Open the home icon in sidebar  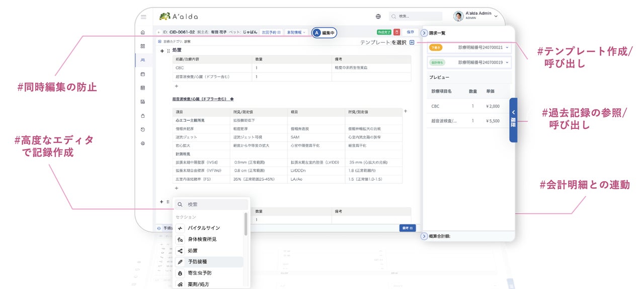click(143, 32)
